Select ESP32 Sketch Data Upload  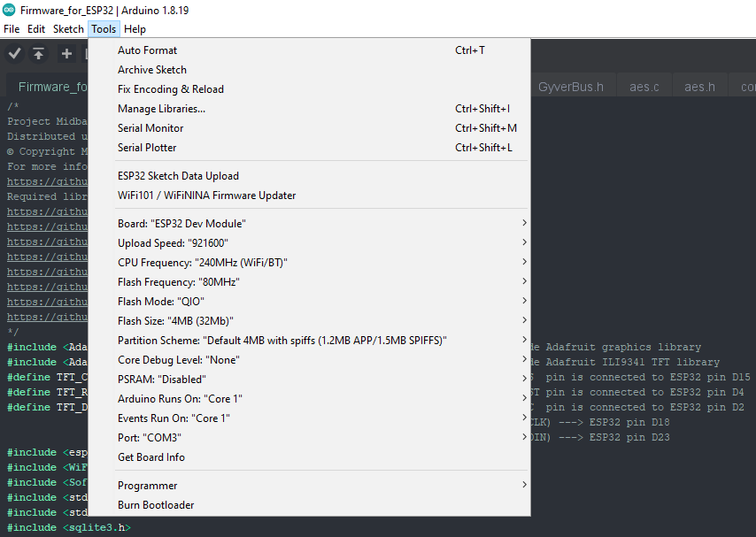click(309, 176)
